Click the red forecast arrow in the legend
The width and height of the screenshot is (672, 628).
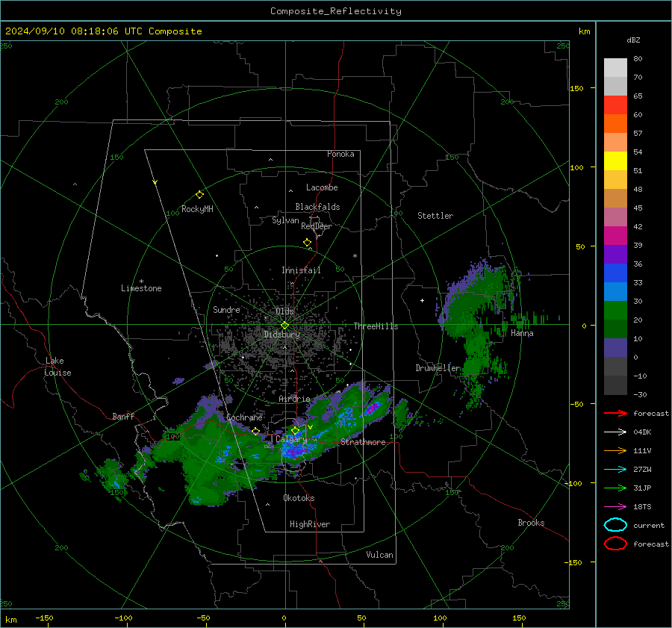pos(615,413)
